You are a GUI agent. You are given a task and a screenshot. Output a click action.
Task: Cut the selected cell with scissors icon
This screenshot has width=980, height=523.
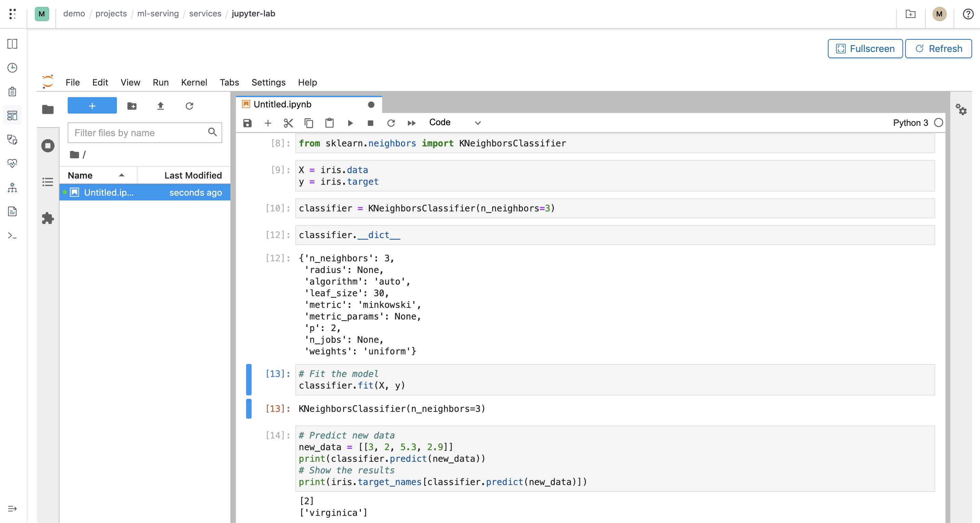point(288,123)
